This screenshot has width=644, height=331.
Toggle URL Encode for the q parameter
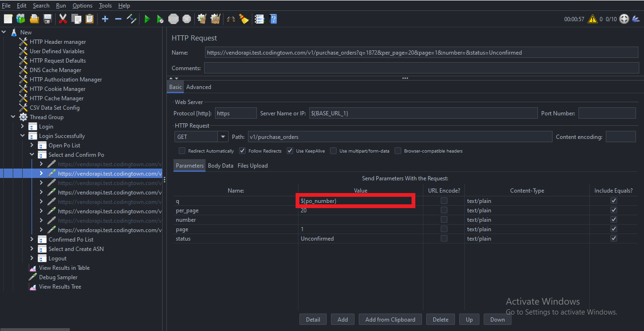[444, 201]
